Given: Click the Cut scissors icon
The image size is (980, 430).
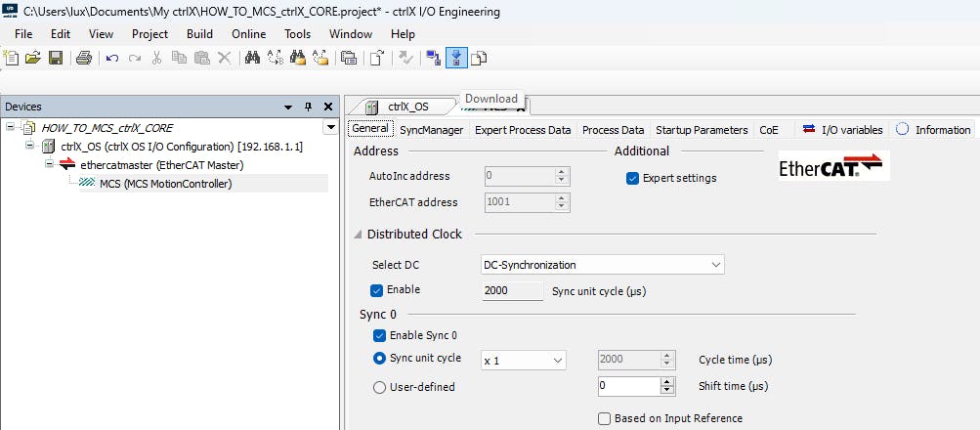Looking at the screenshot, I should pos(156,58).
